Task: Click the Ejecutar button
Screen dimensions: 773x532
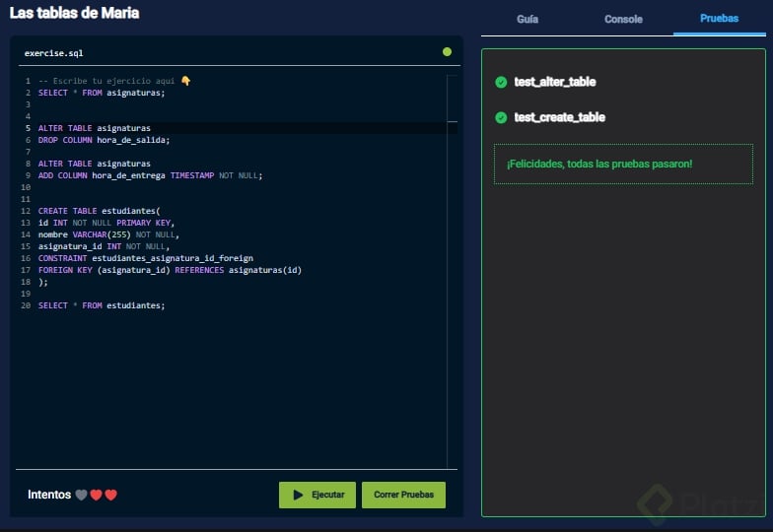Action: pyautogui.click(x=317, y=495)
